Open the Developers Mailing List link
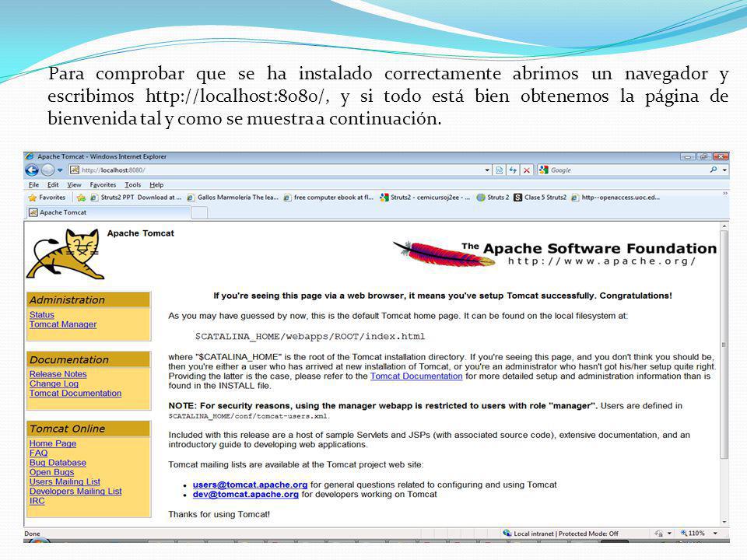Screen dimensions: 747x560 point(75,491)
